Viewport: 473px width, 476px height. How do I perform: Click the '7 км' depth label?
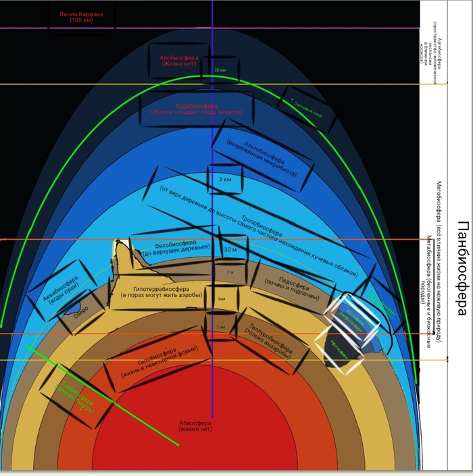pyautogui.click(x=220, y=327)
